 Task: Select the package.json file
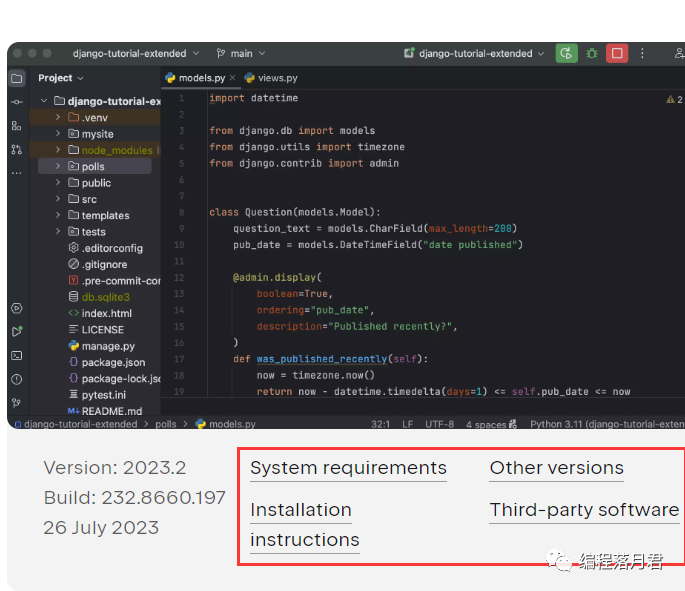tap(107, 362)
